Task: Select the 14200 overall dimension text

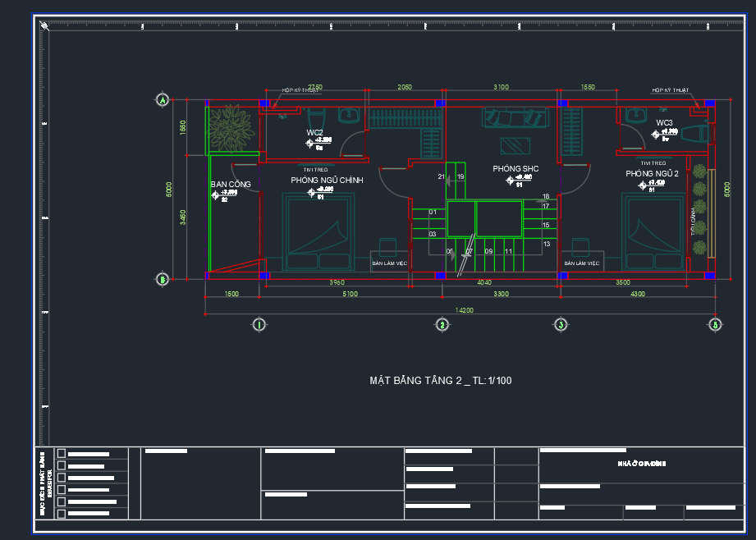Action: click(464, 309)
